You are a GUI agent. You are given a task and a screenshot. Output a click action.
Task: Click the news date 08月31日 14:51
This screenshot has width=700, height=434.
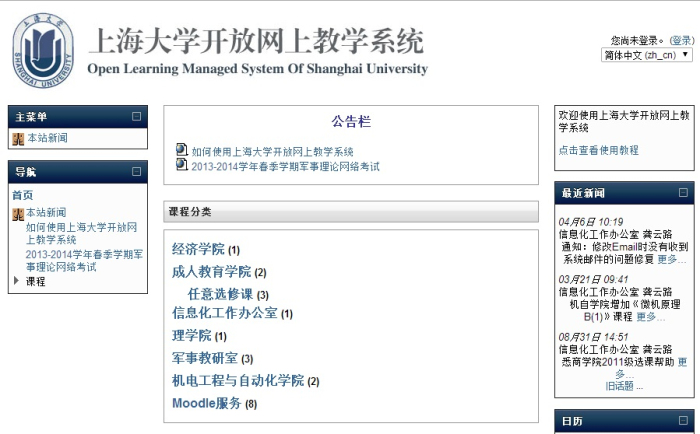click(593, 337)
